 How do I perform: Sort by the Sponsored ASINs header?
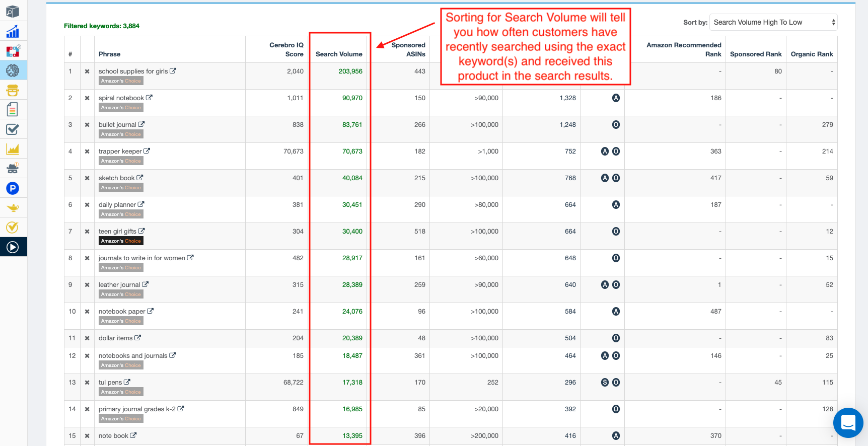pos(408,50)
